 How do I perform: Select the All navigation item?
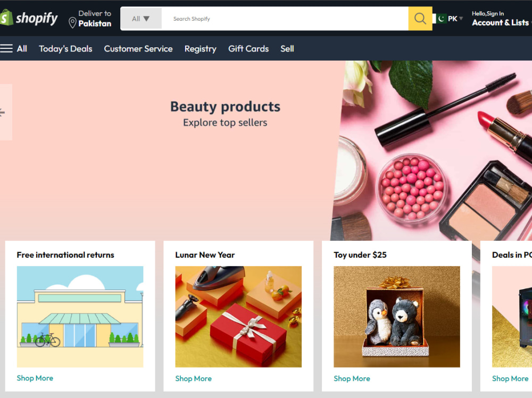point(22,49)
